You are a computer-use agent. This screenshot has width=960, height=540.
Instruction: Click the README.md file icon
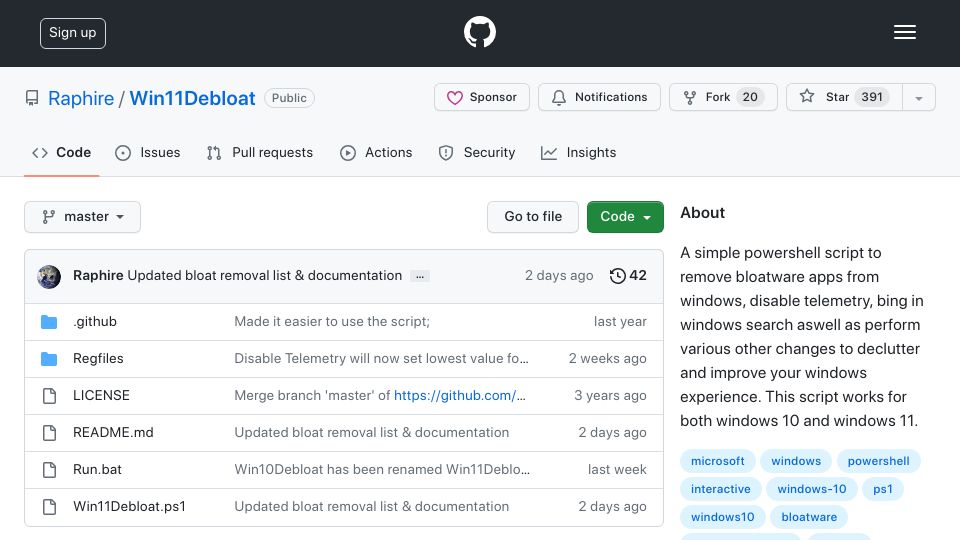49,433
